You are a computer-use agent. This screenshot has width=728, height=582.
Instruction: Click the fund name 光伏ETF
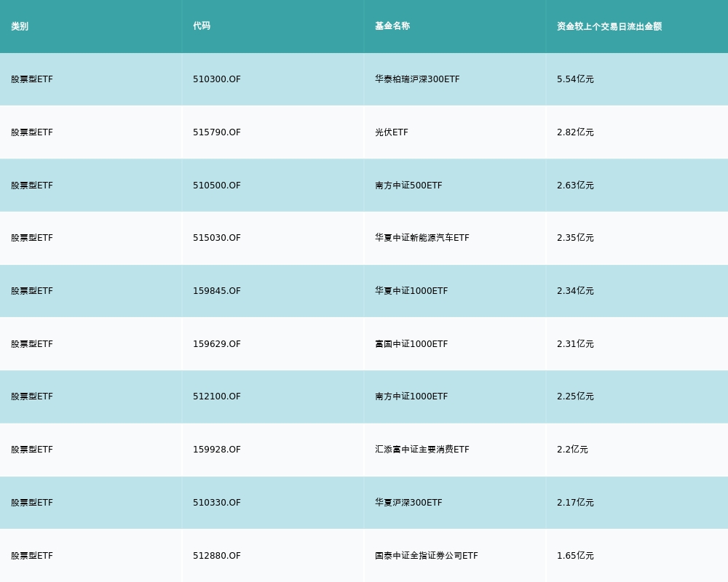point(392,132)
